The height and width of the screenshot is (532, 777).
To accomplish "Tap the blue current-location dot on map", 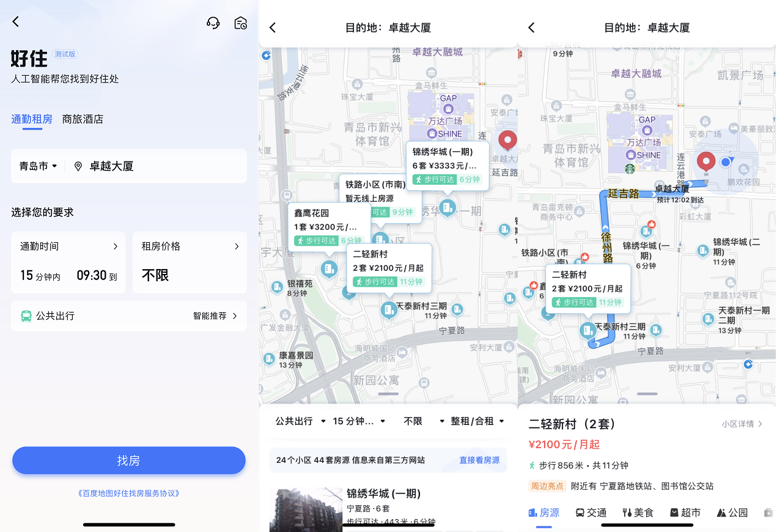I will (725, 162).
